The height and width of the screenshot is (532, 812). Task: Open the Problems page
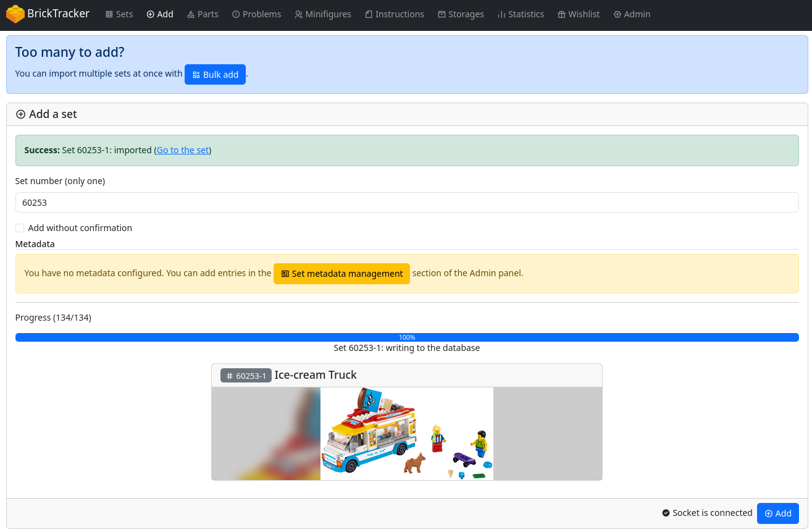pyautogui.click(x=256, y=14)
